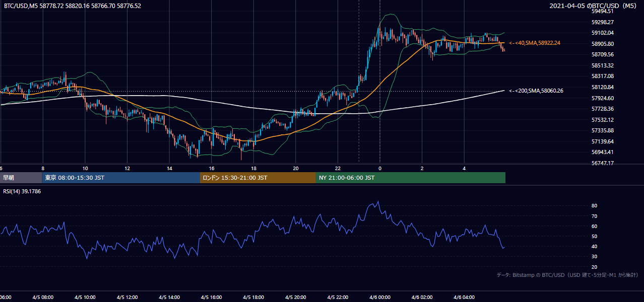Click the 4/5 22:00 date label

(x=338, y=297)
